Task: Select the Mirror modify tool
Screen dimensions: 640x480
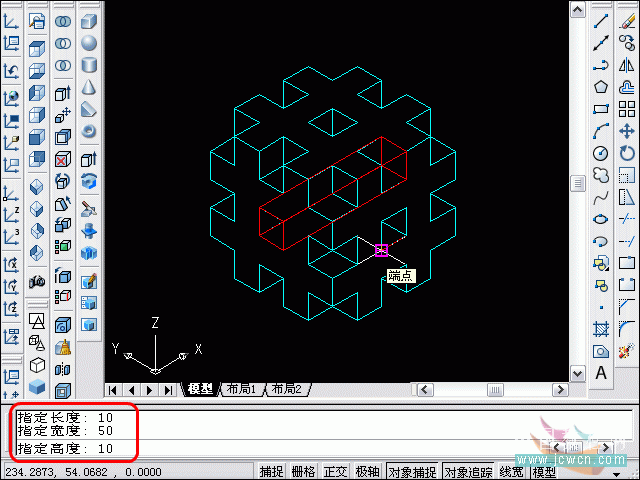Action: tap(627, 65)
